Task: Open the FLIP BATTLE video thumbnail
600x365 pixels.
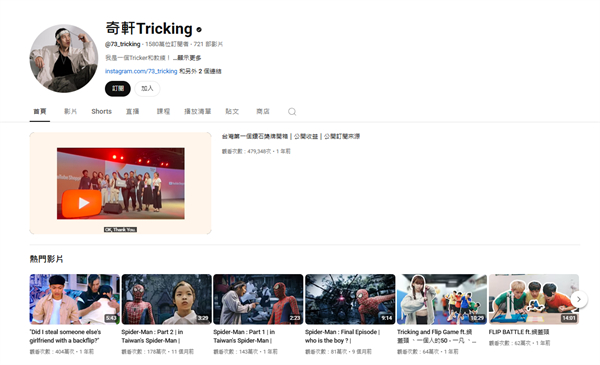Action: click(x=534, y=299)
